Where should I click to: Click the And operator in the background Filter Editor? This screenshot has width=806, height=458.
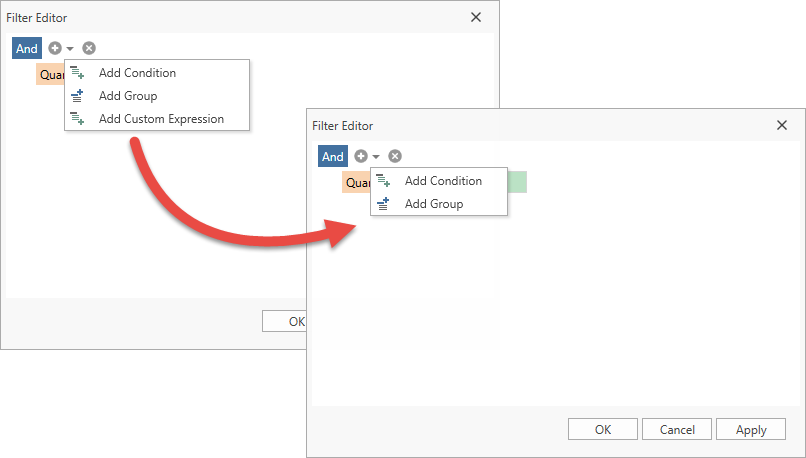(27, 48)
